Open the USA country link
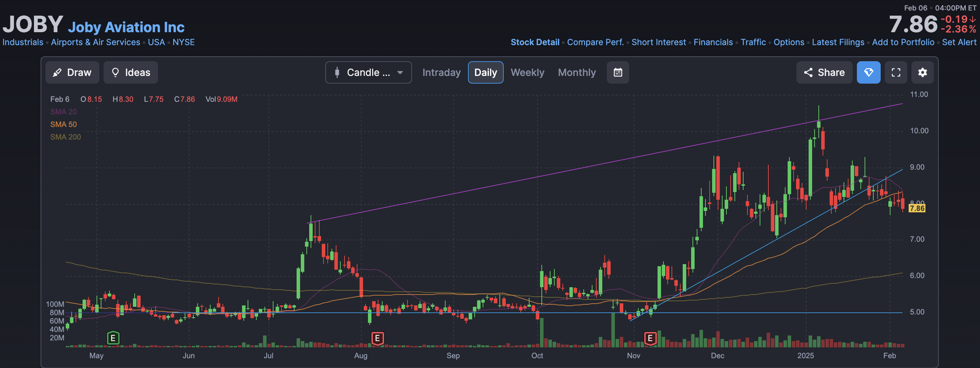Image resolution: width=980 pixels, height=368 pixels. click(x=156, y=42)
